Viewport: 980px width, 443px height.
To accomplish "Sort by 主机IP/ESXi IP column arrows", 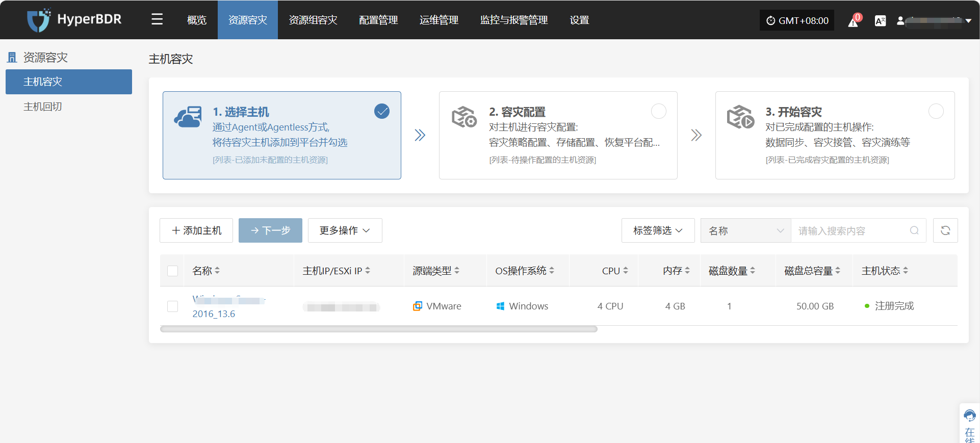I will pos(368,271).
